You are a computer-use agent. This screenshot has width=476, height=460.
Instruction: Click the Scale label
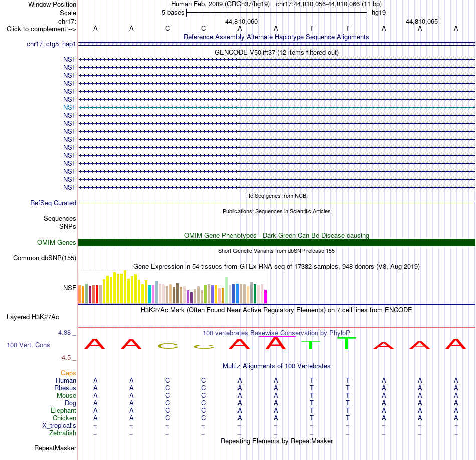[x=68, y=13]
